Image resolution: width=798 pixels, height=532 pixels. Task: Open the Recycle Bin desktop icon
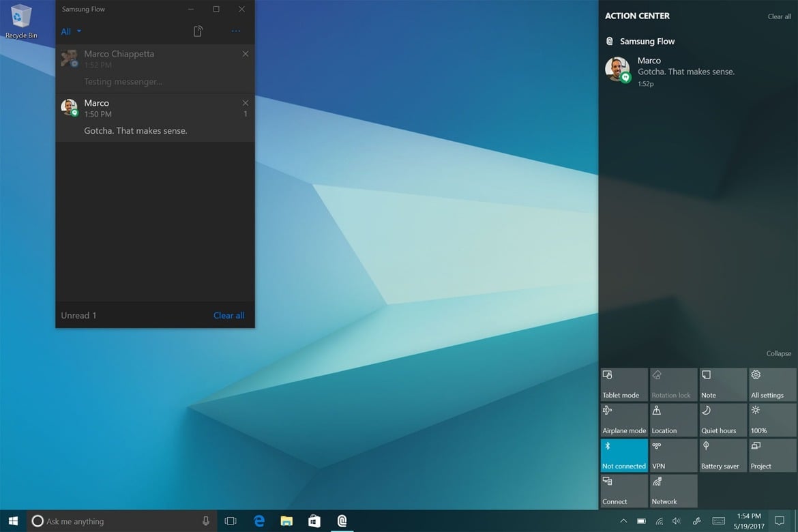(x=21, y=21)
